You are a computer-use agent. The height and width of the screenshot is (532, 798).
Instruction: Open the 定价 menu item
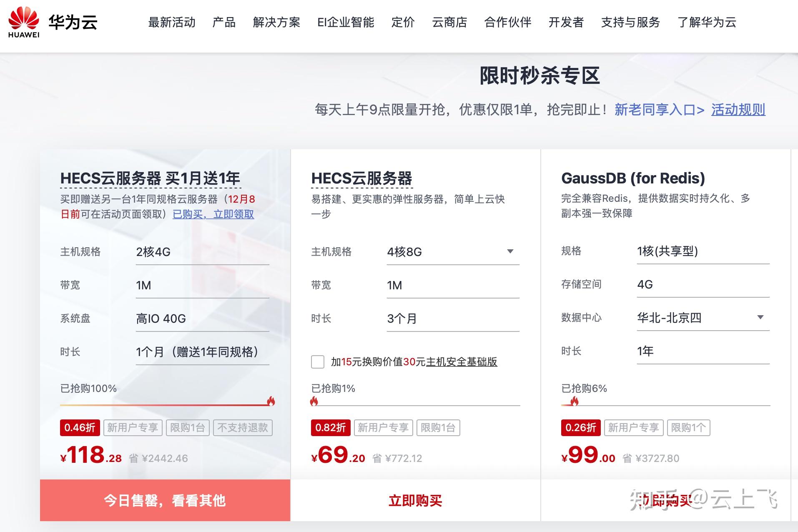coord(403,22)
